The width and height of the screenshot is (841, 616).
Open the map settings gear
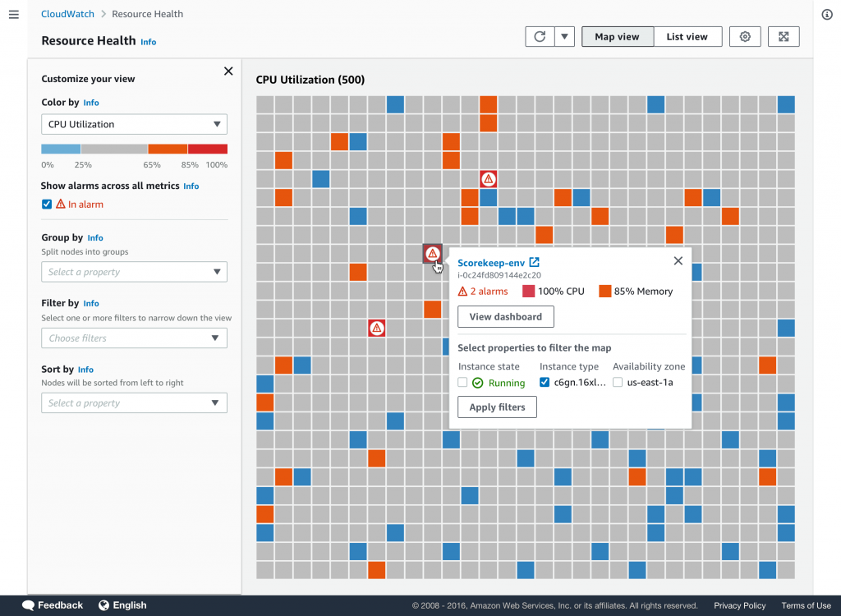(x=745, y=36)
